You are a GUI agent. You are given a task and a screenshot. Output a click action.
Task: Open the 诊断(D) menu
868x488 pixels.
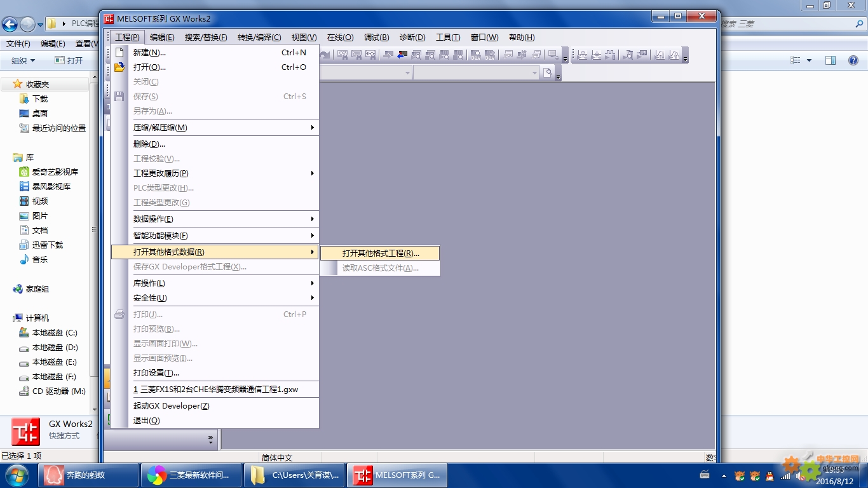click(x=412, y=37)
